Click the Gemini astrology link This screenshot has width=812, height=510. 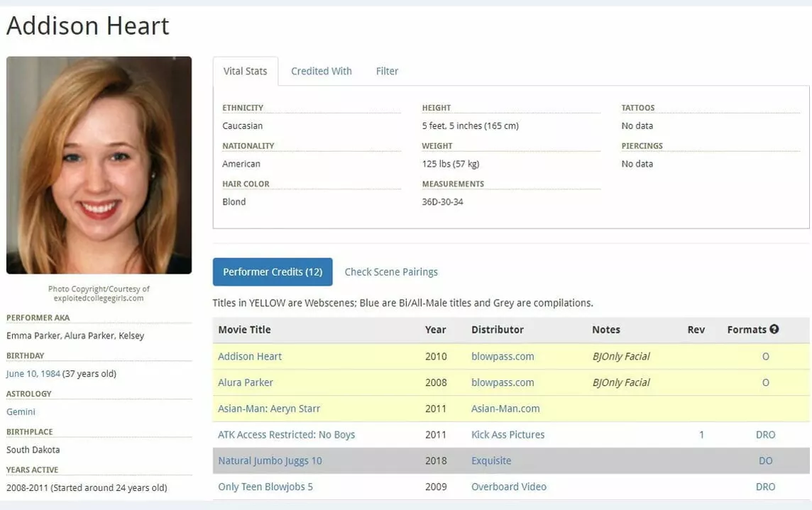click(21, 412)
